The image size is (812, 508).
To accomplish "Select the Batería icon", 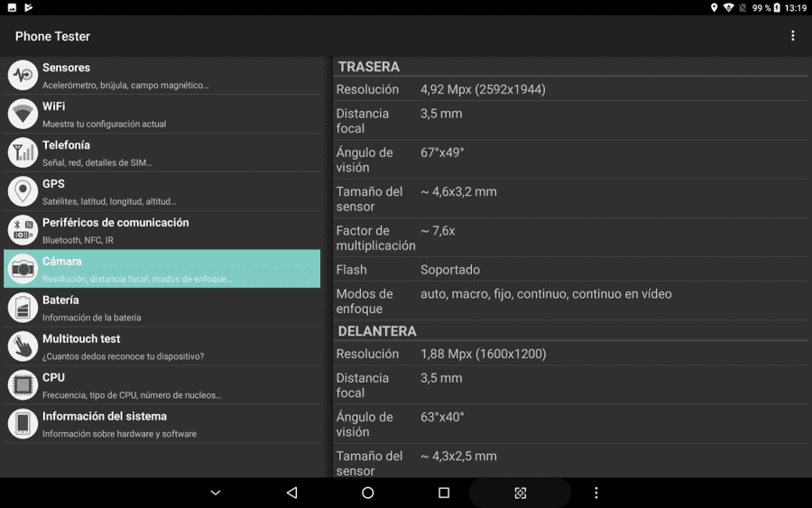I will point(23,308).
